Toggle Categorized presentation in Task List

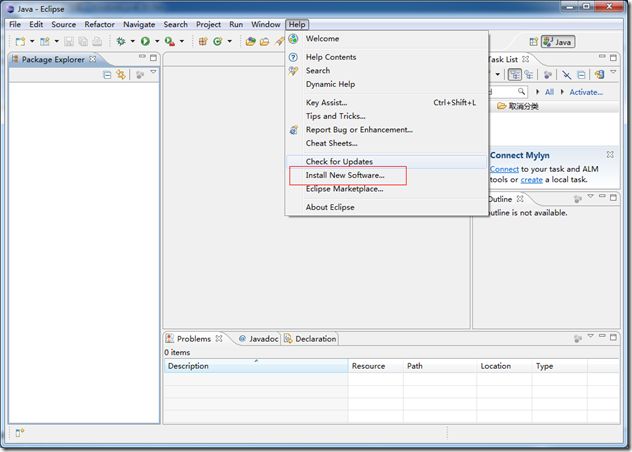(515, 75)
